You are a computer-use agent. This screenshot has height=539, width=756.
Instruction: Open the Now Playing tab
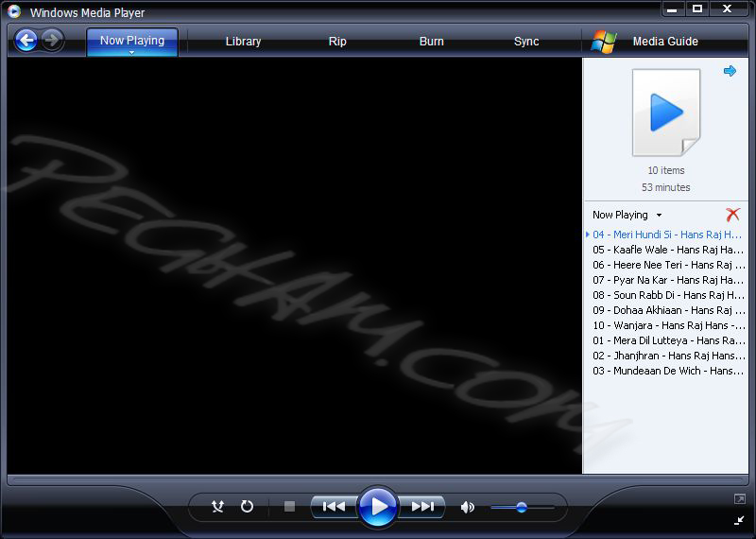(132, 41)
